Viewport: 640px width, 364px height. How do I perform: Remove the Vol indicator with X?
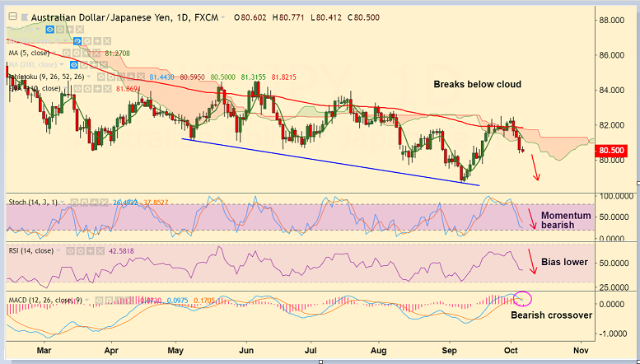[80, 30]
